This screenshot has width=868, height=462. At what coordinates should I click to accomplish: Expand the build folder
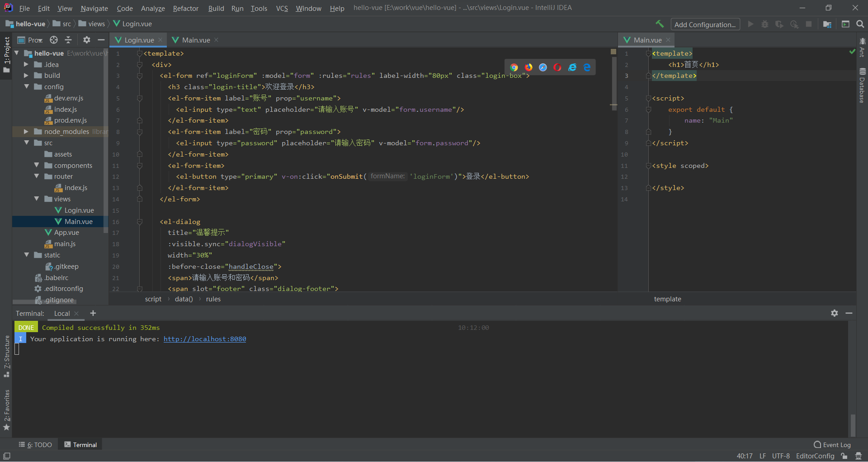pos(26,76)
